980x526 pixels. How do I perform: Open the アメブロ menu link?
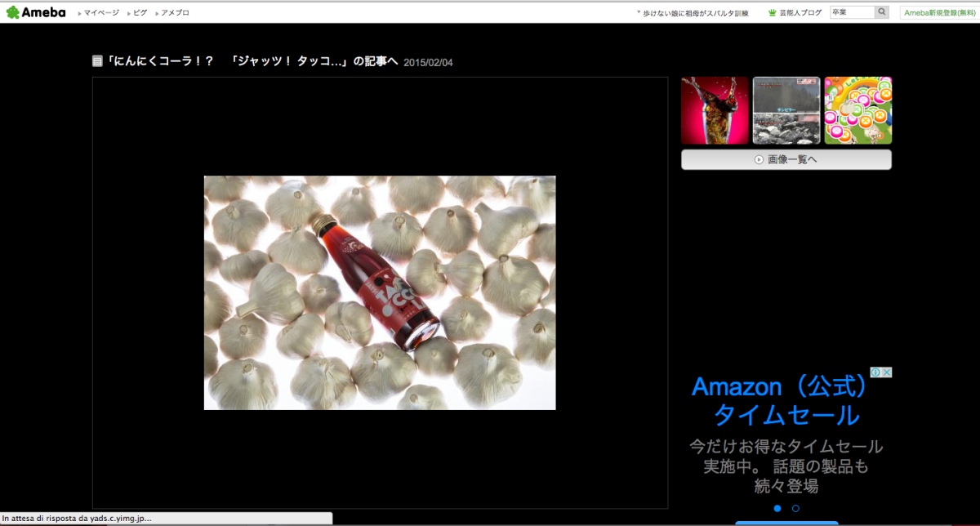(x=175, y=13)
